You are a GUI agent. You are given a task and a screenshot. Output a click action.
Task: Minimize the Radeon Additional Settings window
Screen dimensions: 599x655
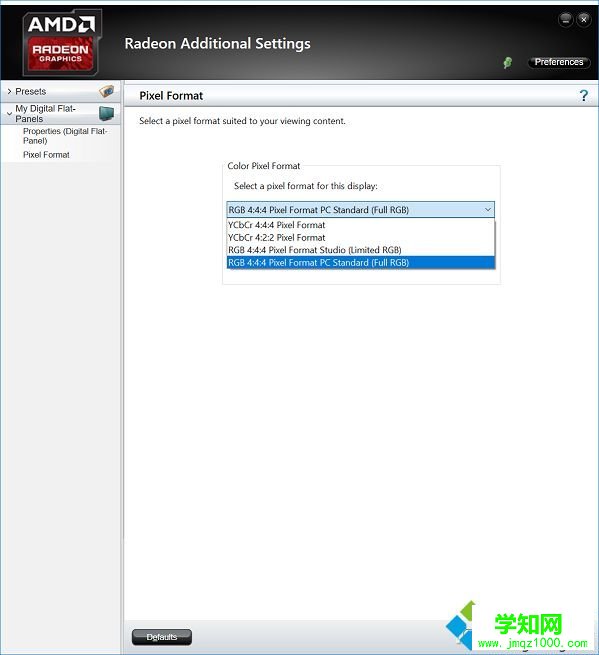pyautogui.click(x=566, y=19)
